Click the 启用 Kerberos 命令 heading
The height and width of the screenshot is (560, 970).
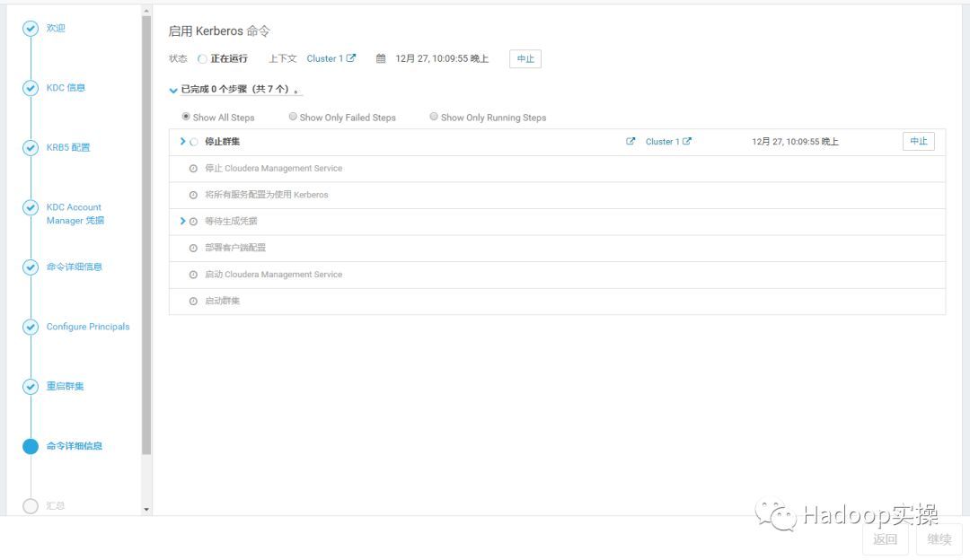219,31
